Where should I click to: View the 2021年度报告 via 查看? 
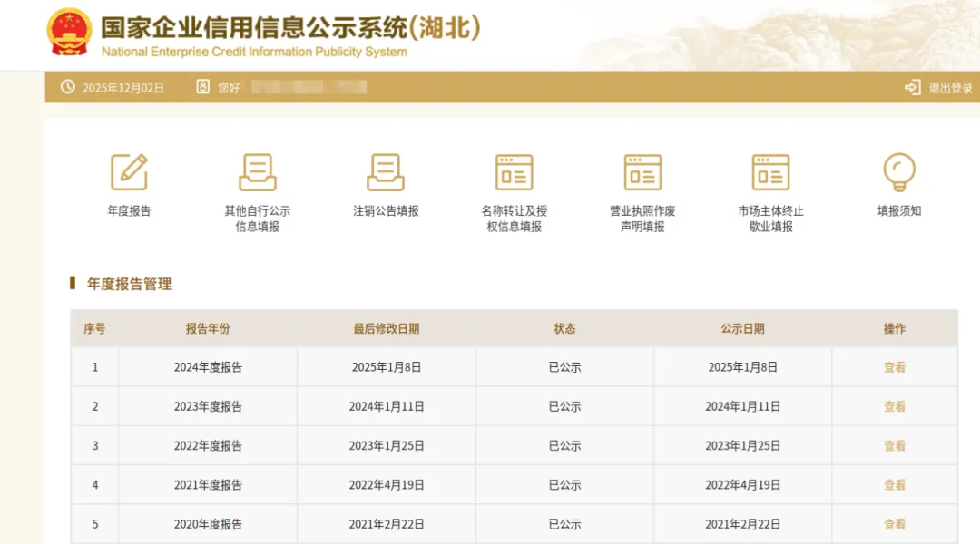point(895,485)
